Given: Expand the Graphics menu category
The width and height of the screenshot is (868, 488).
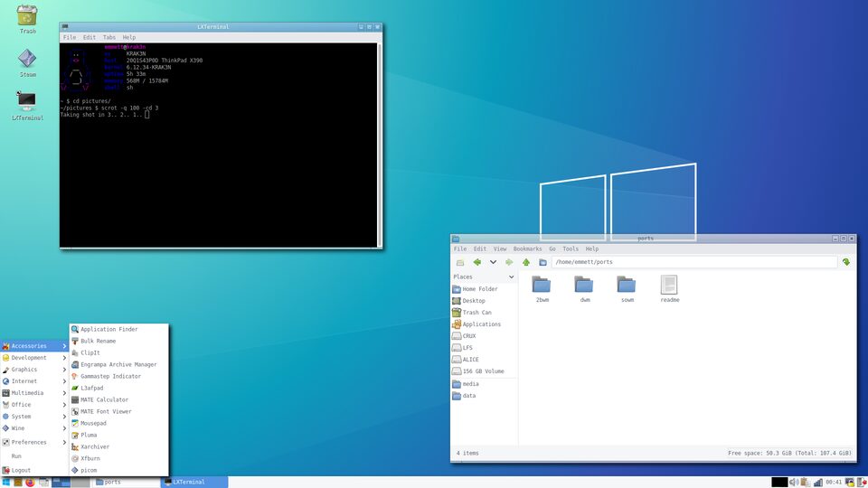Looking at the screenshot, I should tap(34, 370).
